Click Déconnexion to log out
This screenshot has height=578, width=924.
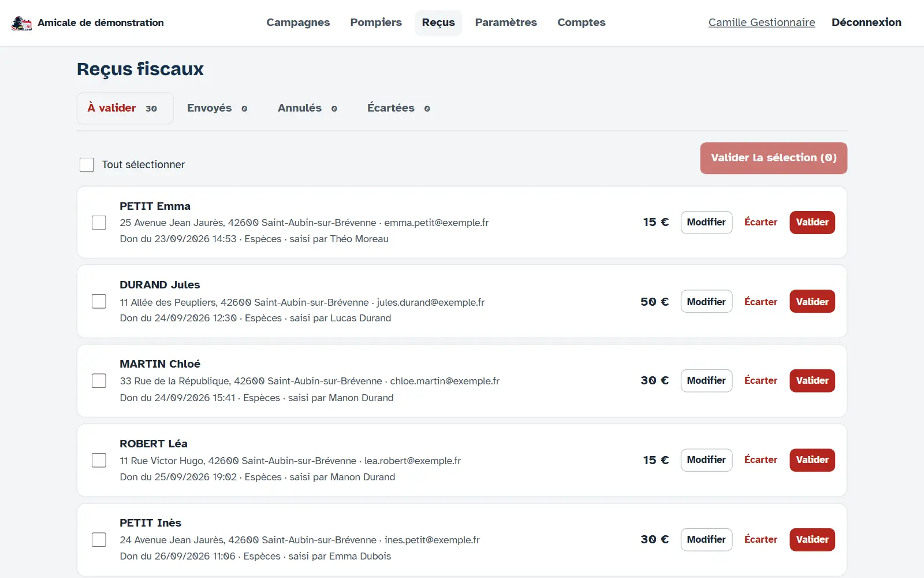(866, 23)
